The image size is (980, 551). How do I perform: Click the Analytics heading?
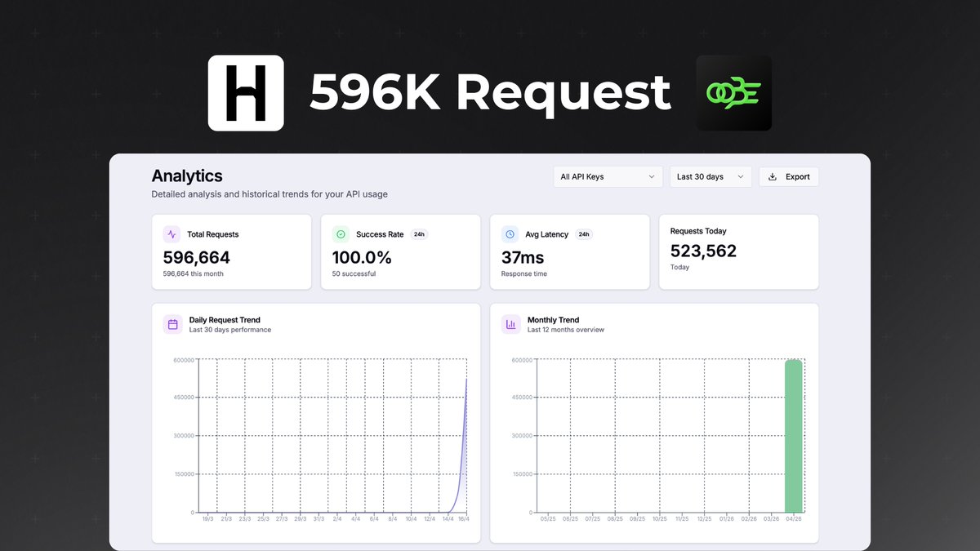[187, 176]
